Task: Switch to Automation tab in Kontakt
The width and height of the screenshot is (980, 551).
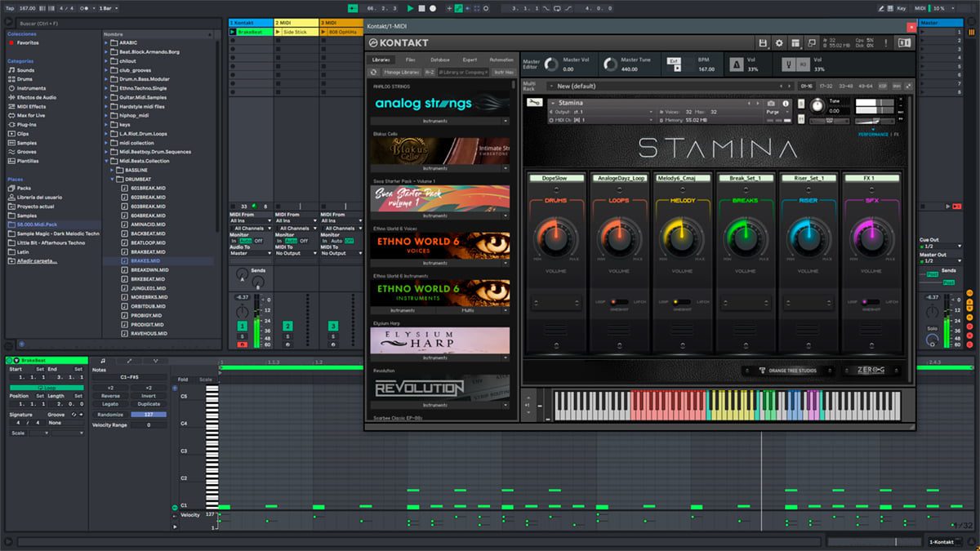Action: pos(501,60)
